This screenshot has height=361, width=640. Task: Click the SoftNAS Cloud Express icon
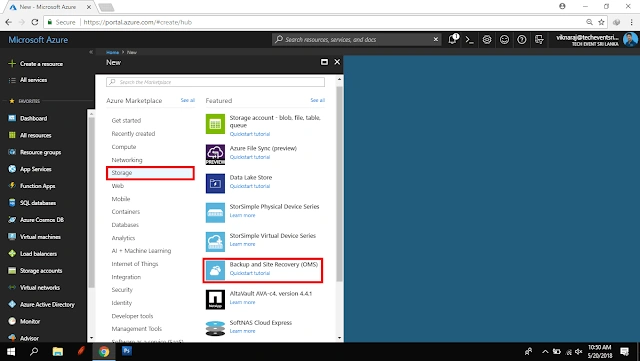[215, 328]
